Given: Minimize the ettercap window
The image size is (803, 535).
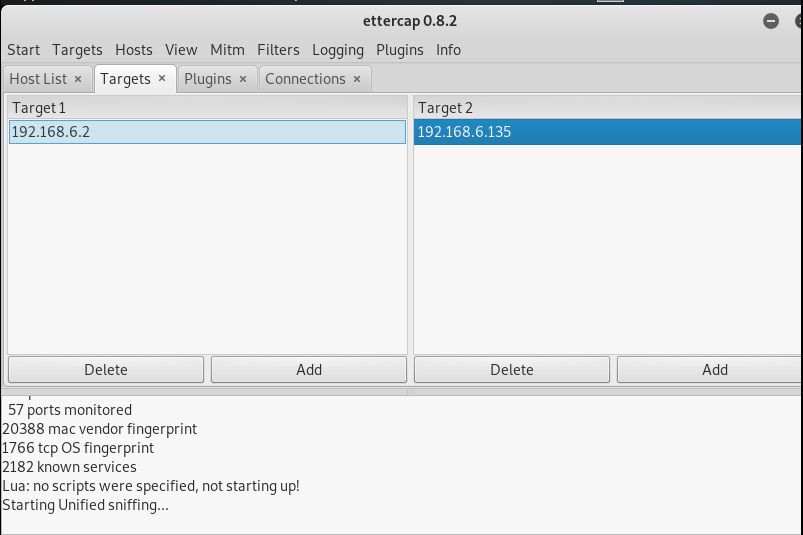Looking at the screenshot, I should click(x=771, y=21).
